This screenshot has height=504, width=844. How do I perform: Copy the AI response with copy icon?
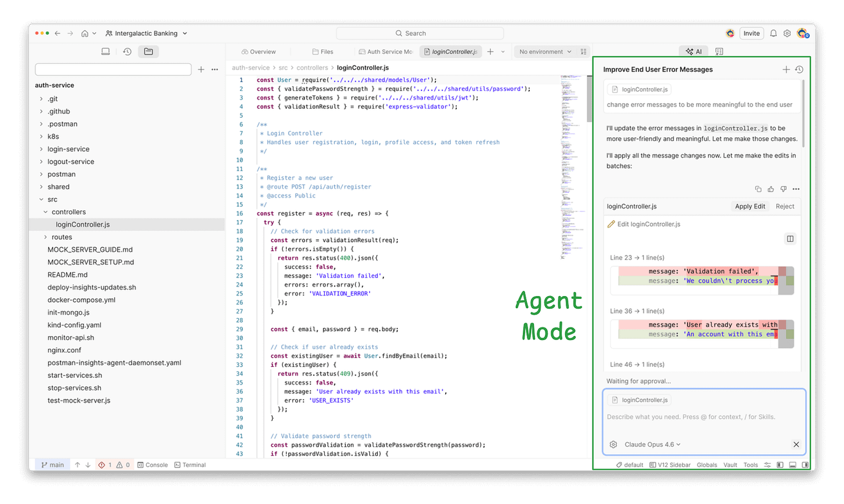pyautogui.click(x=758, y=189)
